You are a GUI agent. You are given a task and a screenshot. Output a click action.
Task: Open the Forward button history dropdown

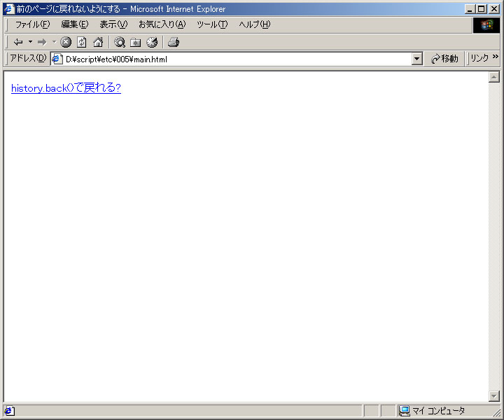click(54, 42)
